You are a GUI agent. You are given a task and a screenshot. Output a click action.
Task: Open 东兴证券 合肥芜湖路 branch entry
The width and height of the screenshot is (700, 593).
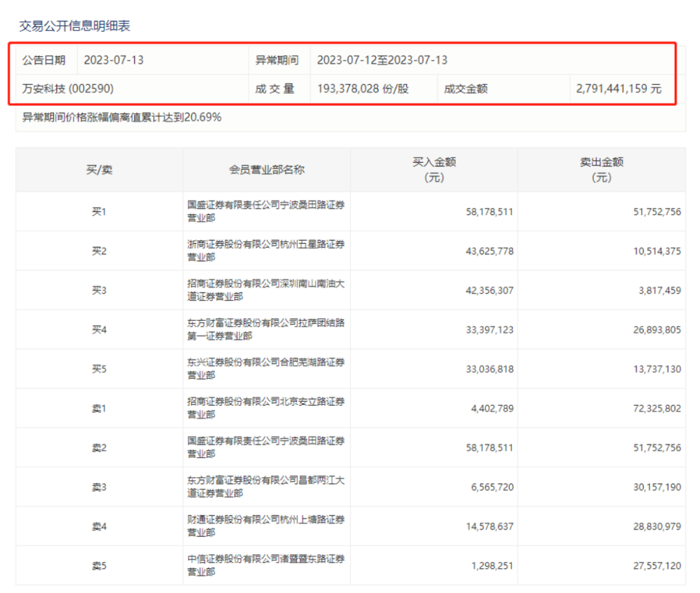[266, 369]
